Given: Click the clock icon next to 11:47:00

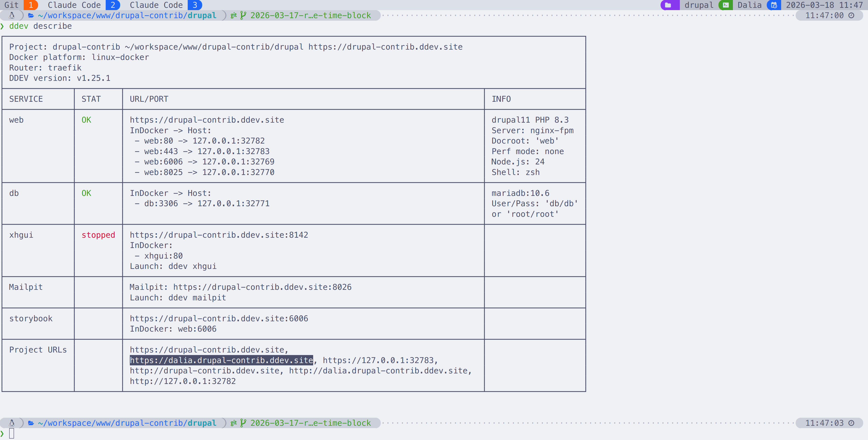Looking at the screenshot, I should click(851, 15).
